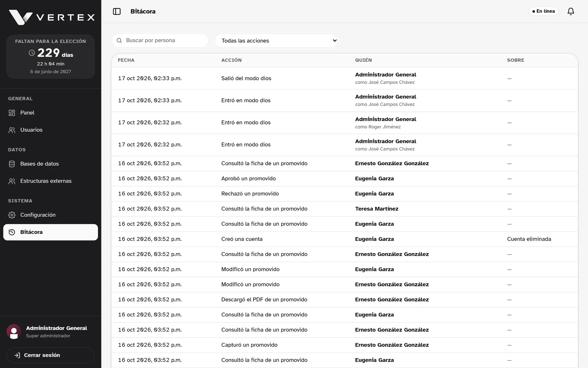588x368 pixels.
Task: Click the Bases de datos cylinder icon
Action: [12, 164]
